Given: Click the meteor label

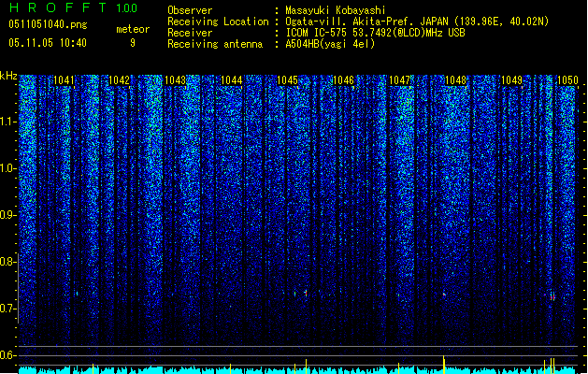Looking at the screenshot, I should coord(133,29).
